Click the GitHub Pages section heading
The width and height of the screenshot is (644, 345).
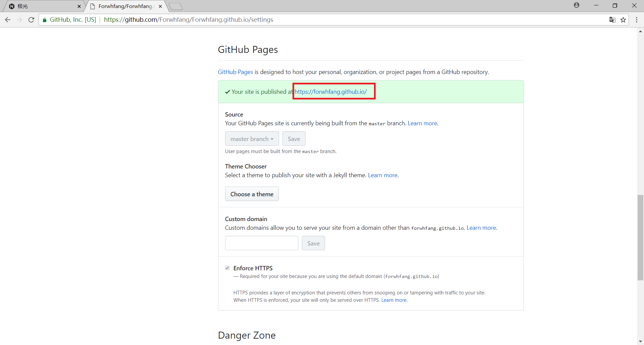[248, 50]
